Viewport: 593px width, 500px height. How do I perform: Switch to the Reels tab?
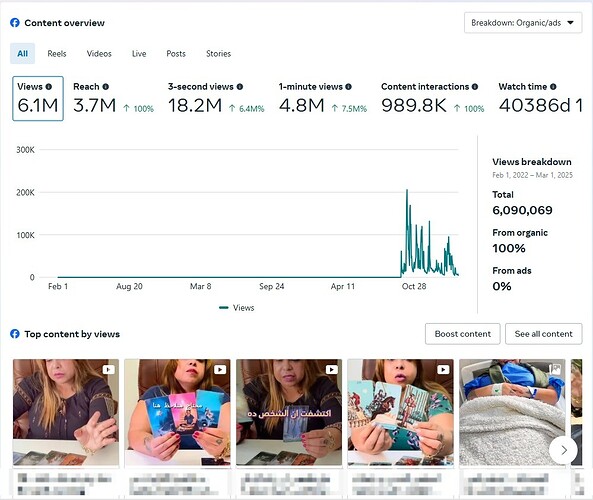[x=57, y=54]
